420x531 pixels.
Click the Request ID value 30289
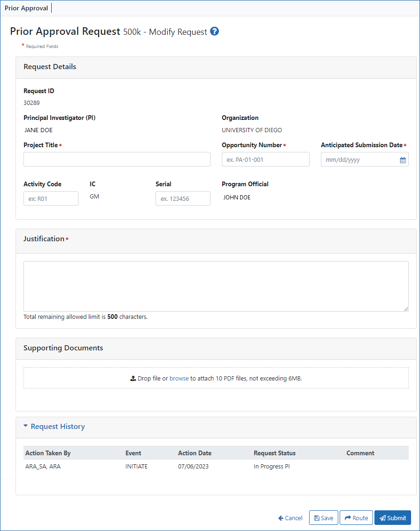point(31,103)
